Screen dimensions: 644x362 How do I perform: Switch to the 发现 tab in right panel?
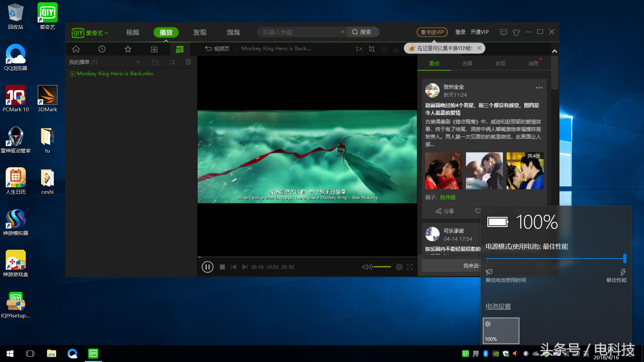click(x=500, y=63)
